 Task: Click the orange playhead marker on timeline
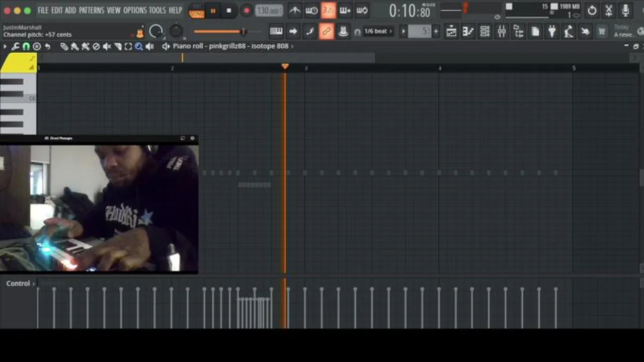point(285,66)
